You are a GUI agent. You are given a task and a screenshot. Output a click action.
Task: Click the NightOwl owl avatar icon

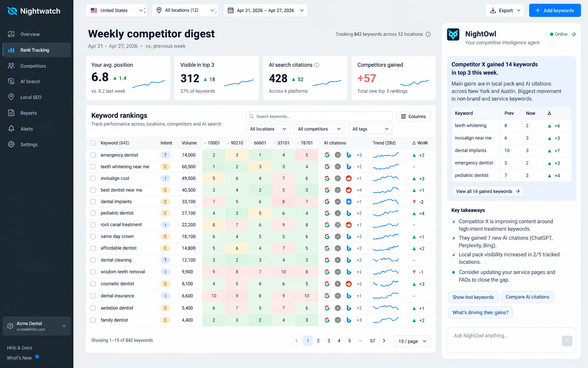point(453,34)
